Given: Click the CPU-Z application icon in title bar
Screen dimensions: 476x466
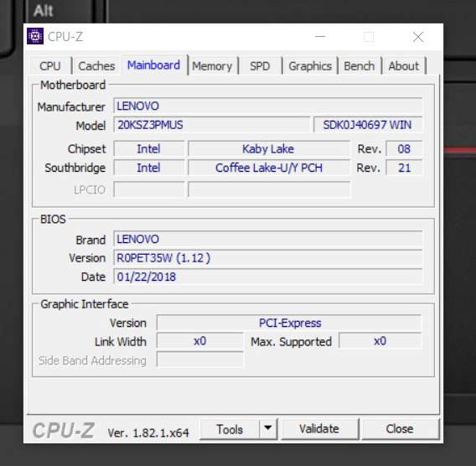Looking at the screenshot, I should pos(35,36).
